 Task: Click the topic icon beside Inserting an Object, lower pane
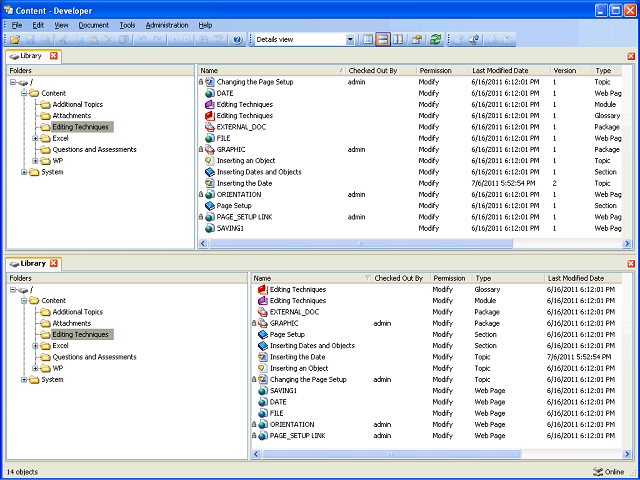tap(263, 368)
